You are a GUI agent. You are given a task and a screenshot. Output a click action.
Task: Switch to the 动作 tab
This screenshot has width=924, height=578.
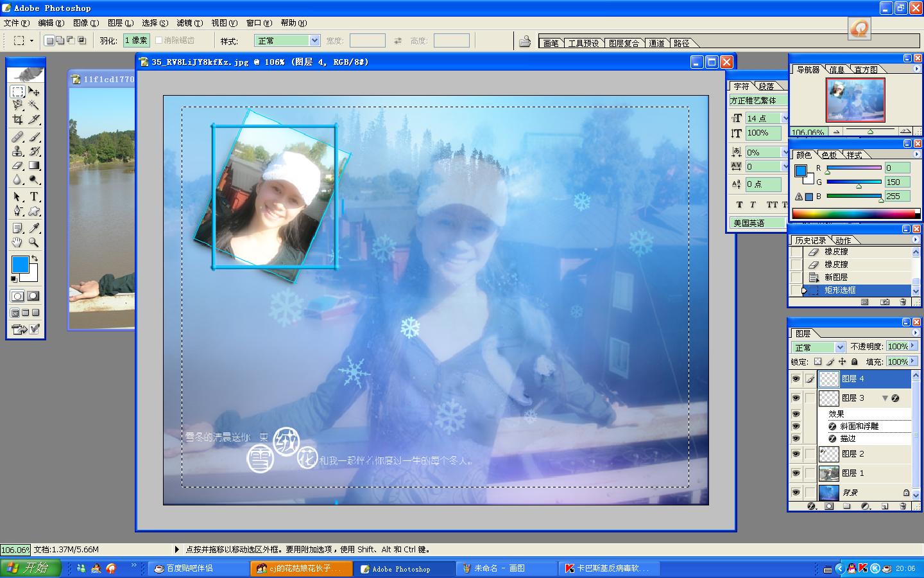coord(843,240)
